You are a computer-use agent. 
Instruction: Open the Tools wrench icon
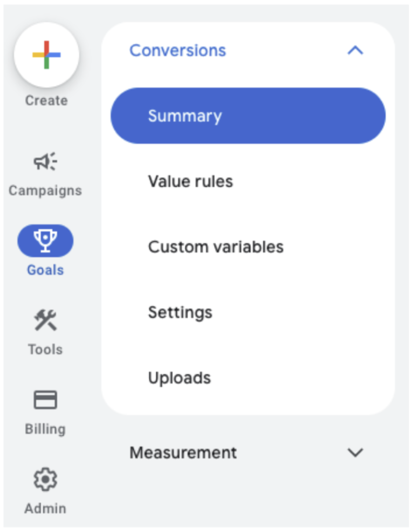45,320
